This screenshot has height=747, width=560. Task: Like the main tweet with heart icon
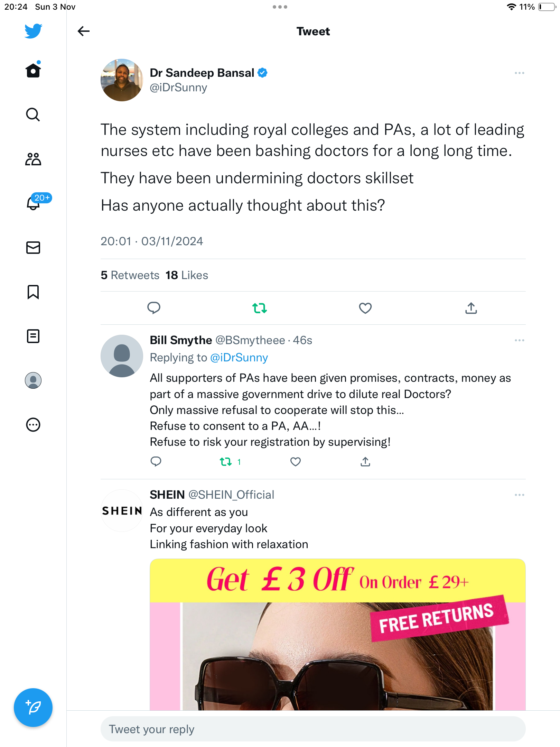pos(365,308)
